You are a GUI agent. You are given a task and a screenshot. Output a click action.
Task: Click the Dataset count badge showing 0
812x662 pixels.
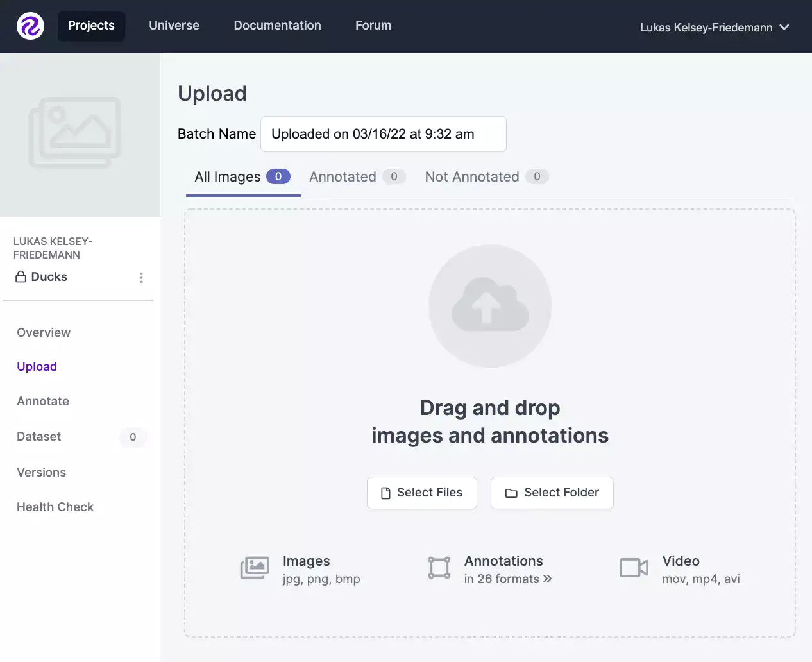[133, 437]
